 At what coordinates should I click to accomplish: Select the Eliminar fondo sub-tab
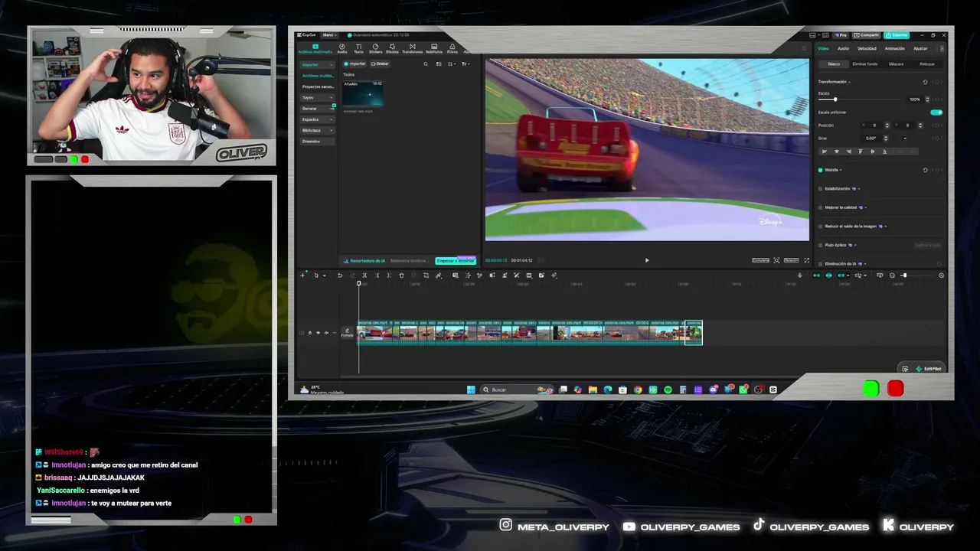click(864, 64)
